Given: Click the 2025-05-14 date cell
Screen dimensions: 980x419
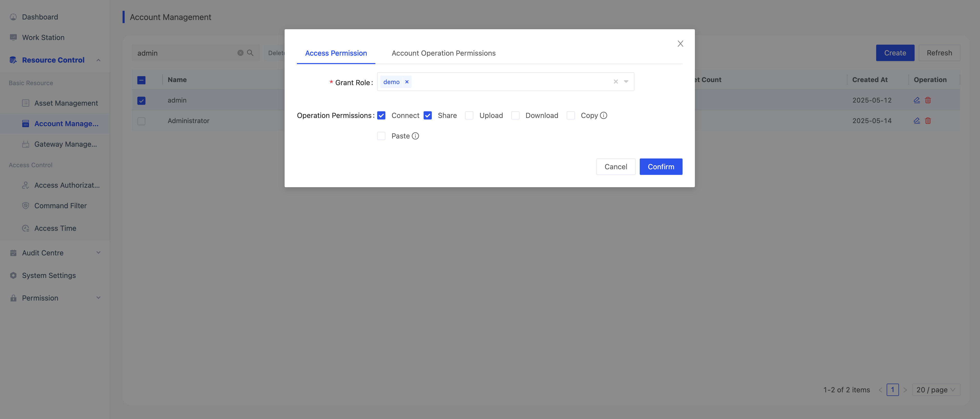Looking at the screenshot, I should [x=872, y=121].
